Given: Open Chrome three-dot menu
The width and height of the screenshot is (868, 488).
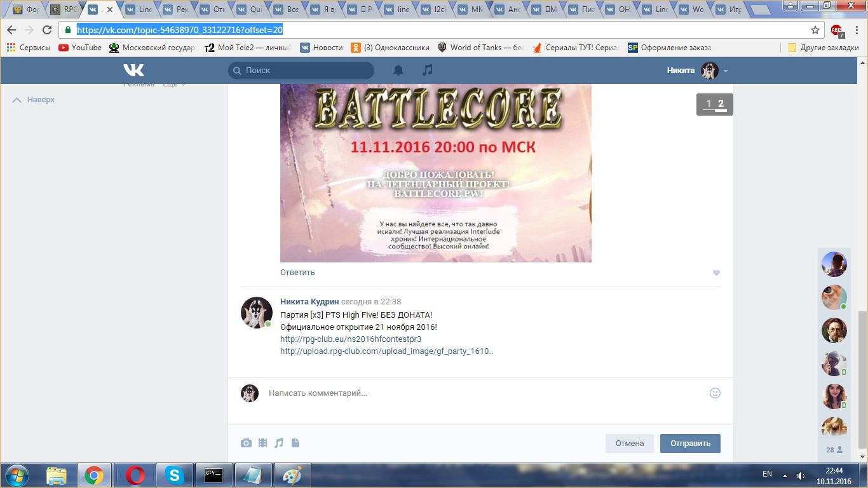Looking at the screenshot, I should click(x=857, y=30).
